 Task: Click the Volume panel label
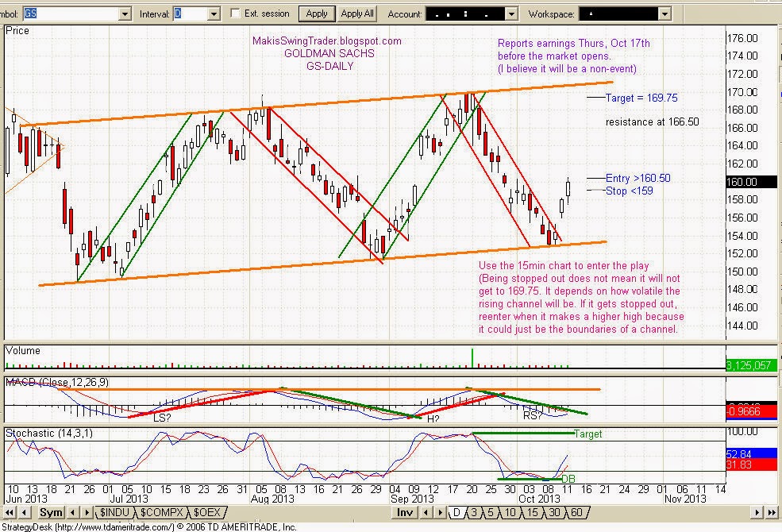(23, 351)
